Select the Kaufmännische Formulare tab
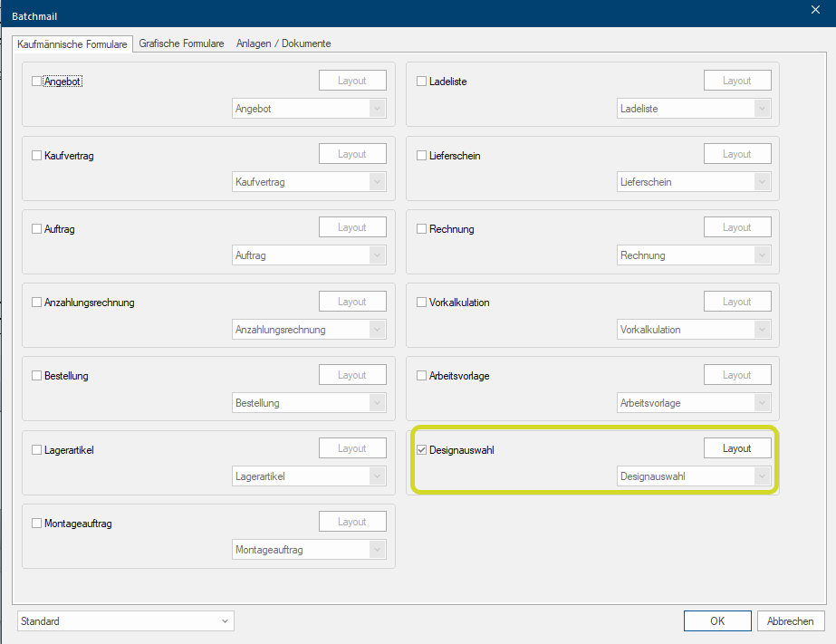Screen dimensions: 836x644 pos(72,43)
